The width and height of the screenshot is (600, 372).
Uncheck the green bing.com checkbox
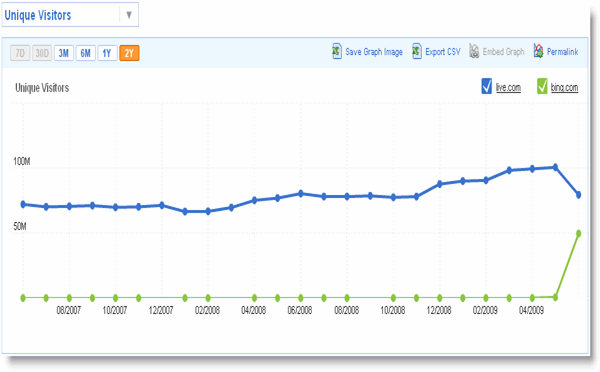pyautogui.click(x=542, y=86)
